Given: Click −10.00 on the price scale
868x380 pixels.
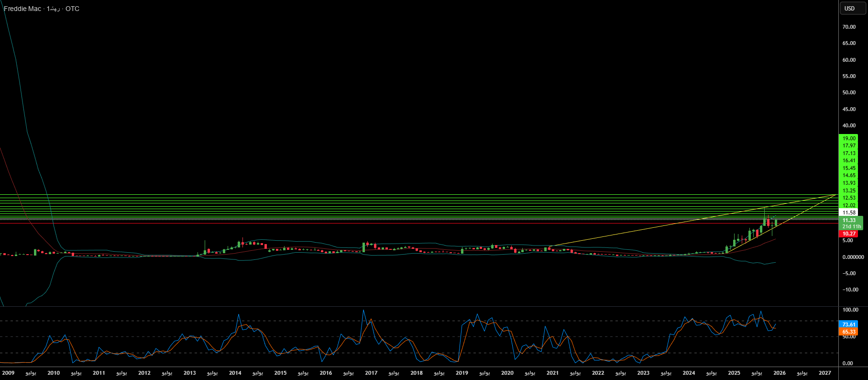Looking at the screenshot, I should coord(850,290).
